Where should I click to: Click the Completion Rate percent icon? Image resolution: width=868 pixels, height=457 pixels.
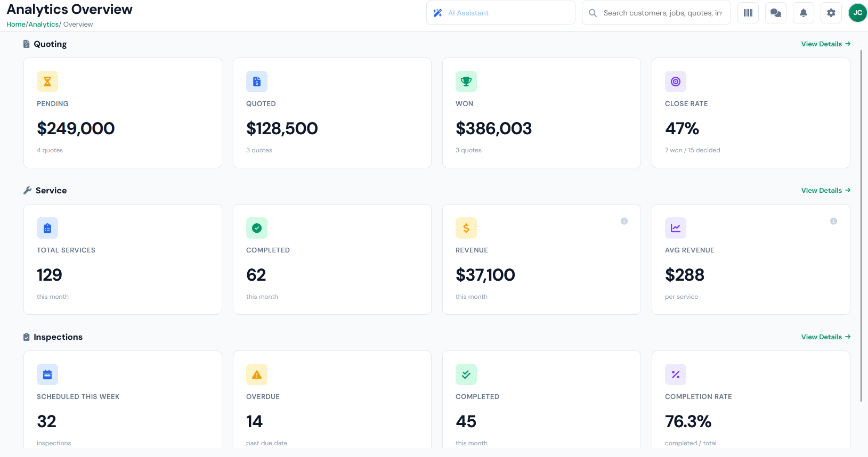click(x=676, y=374)
